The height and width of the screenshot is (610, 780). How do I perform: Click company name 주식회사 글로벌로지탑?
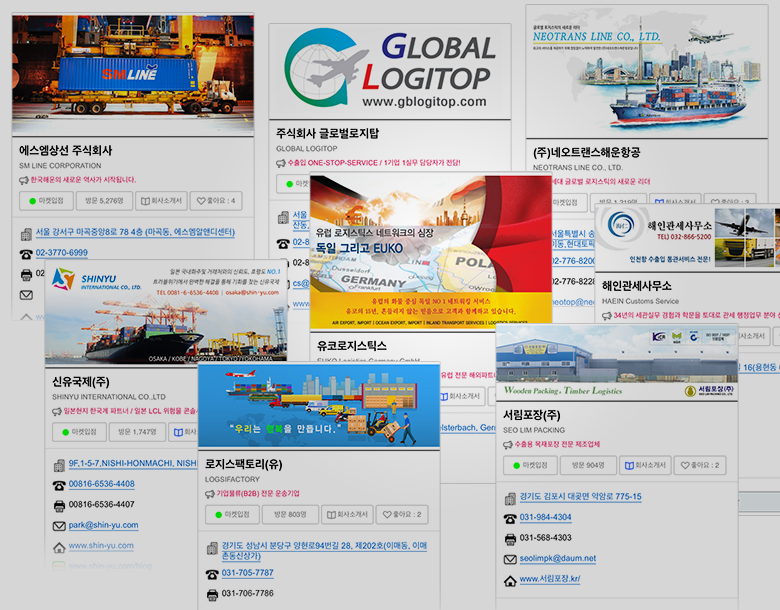(x=327, y=133)
